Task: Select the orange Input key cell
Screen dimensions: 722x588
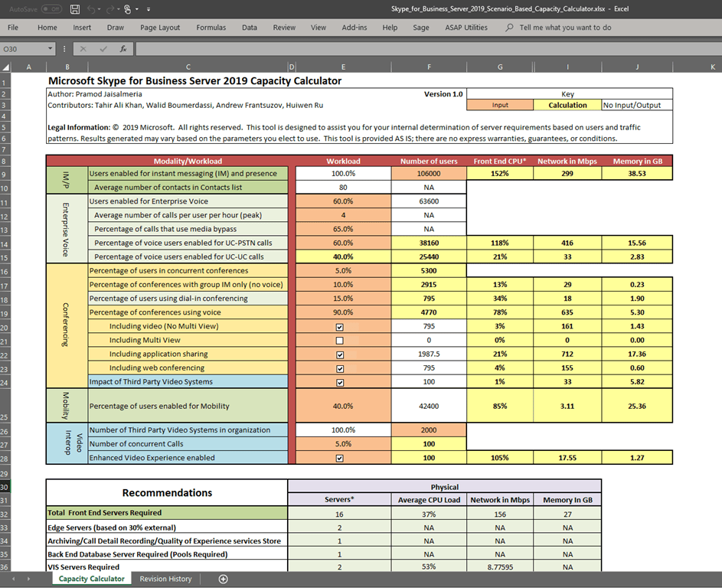Action: click(500, 105)
